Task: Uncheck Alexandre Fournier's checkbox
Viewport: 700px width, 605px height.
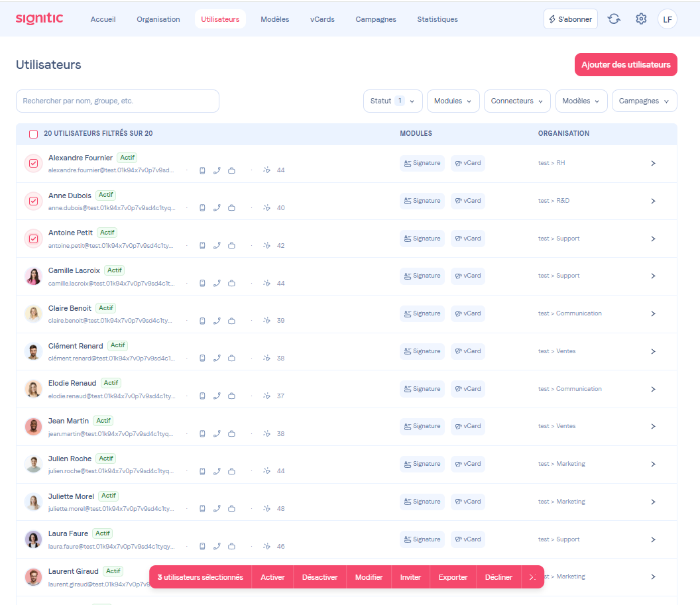Action: [34, 163]
